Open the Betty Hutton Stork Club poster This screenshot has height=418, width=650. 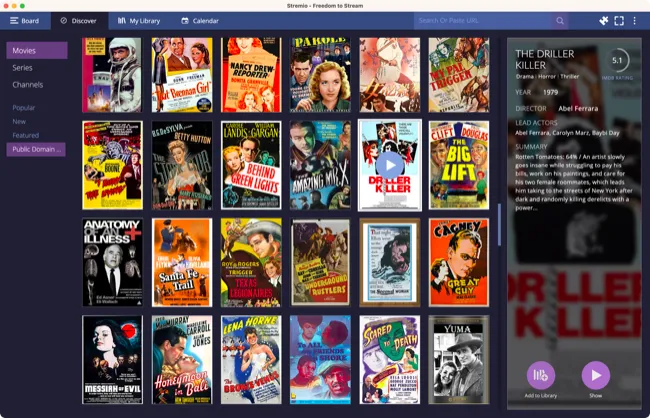click(182, 165)
